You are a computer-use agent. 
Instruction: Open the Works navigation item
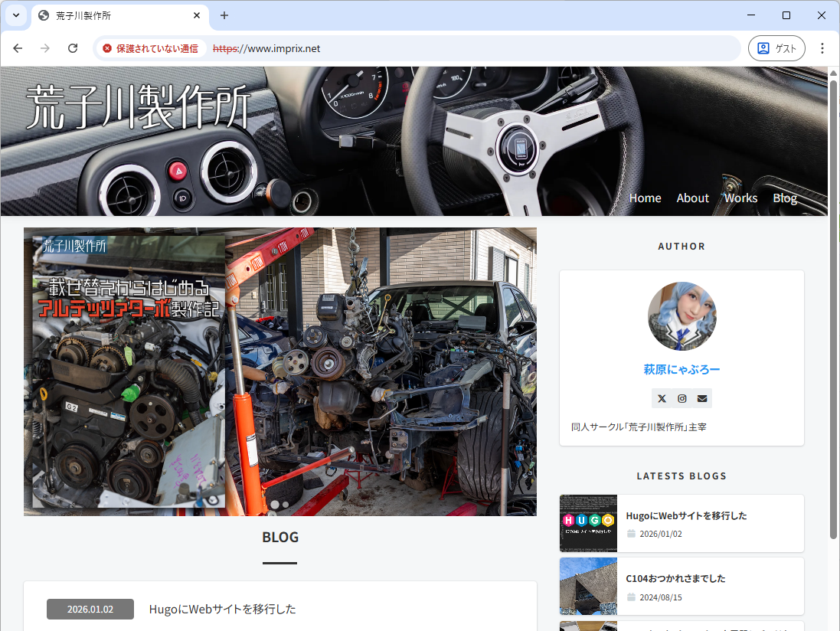point(740,198)
